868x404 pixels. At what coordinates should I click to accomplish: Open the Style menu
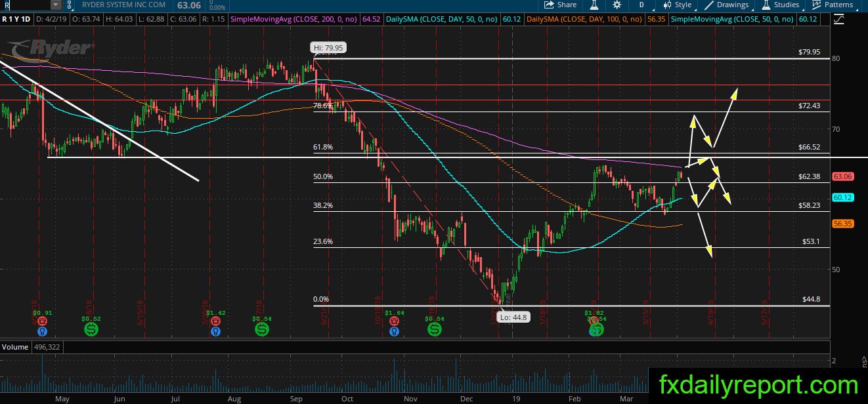point(677,5)
